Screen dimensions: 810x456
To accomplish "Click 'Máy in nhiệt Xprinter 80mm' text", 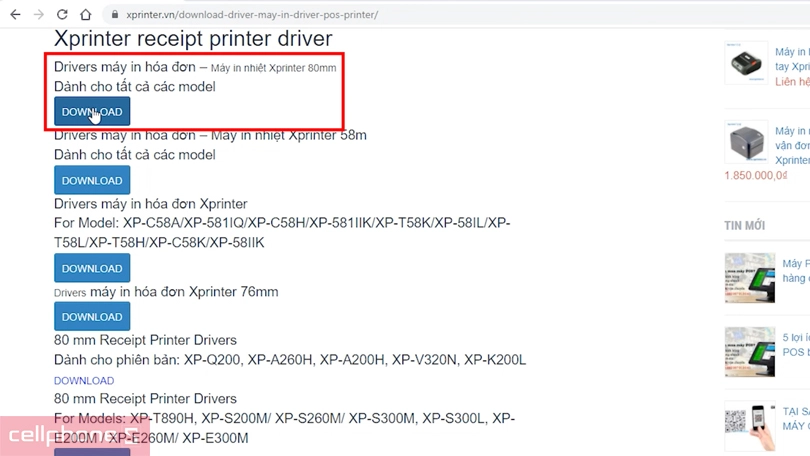I will (273, 68).
